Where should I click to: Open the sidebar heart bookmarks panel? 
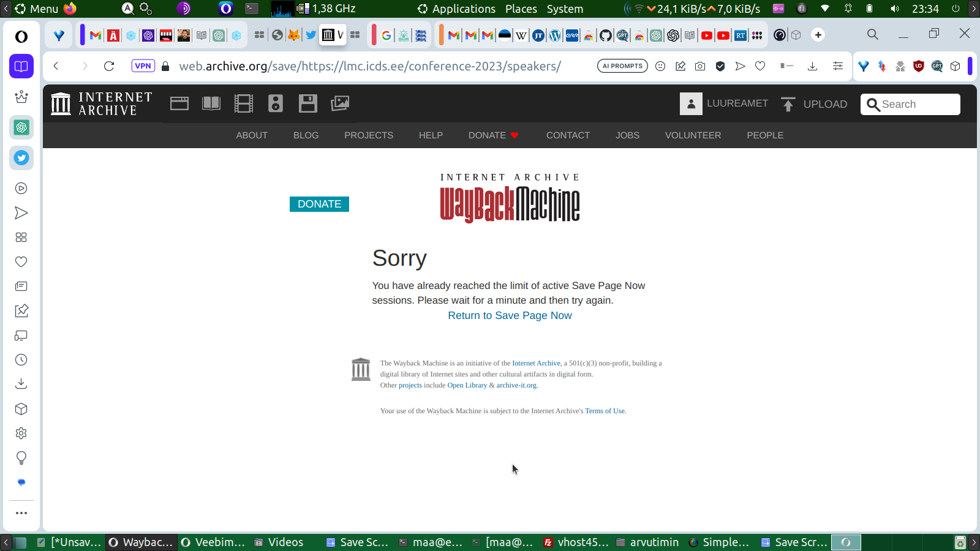point(21,262)
